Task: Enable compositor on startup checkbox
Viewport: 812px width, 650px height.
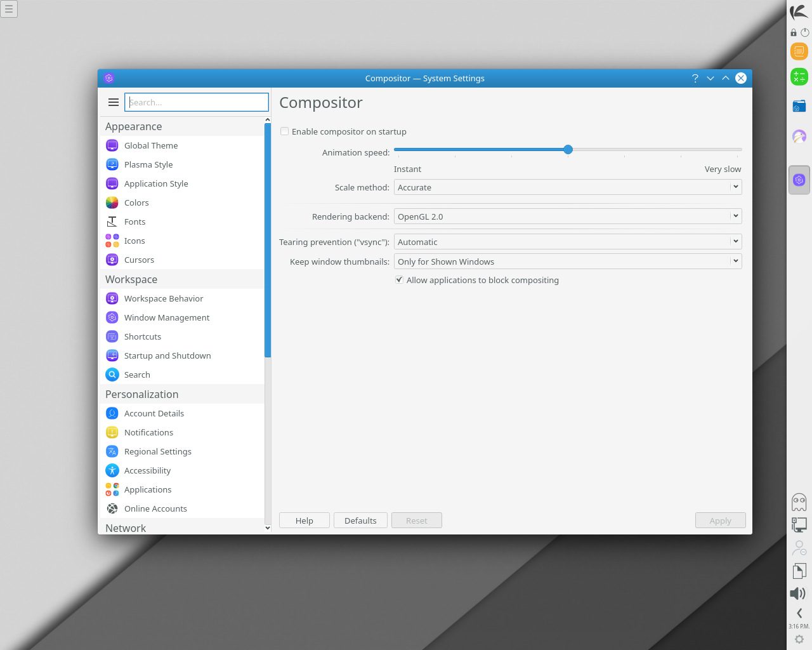Action: tap(285, 131)
